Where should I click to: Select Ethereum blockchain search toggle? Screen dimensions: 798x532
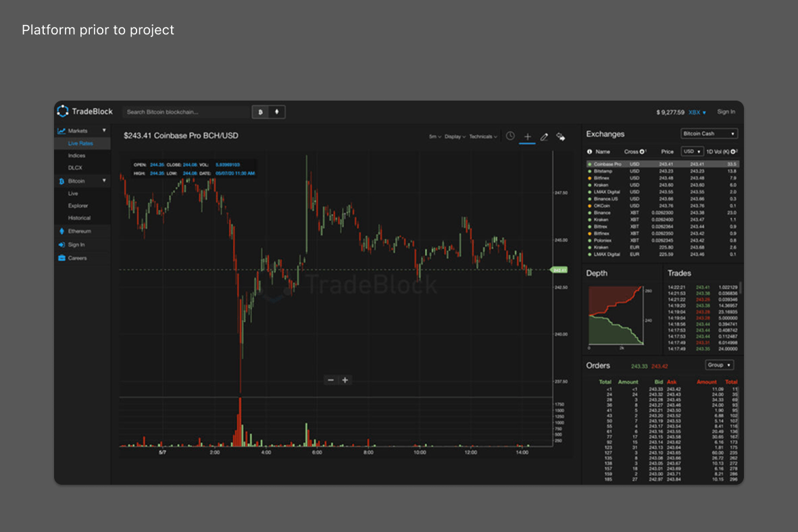pyautogui.click(x=277, y=112)
